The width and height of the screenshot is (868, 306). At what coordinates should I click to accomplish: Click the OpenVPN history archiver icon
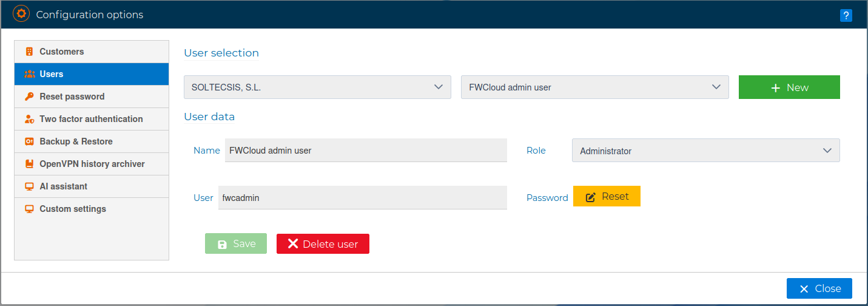pos(29,164)
